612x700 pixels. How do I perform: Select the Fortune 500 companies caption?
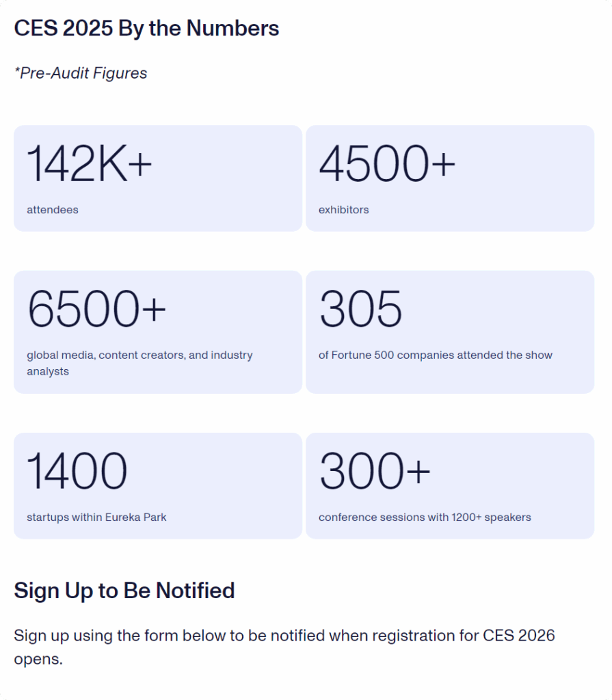point(436,355)
